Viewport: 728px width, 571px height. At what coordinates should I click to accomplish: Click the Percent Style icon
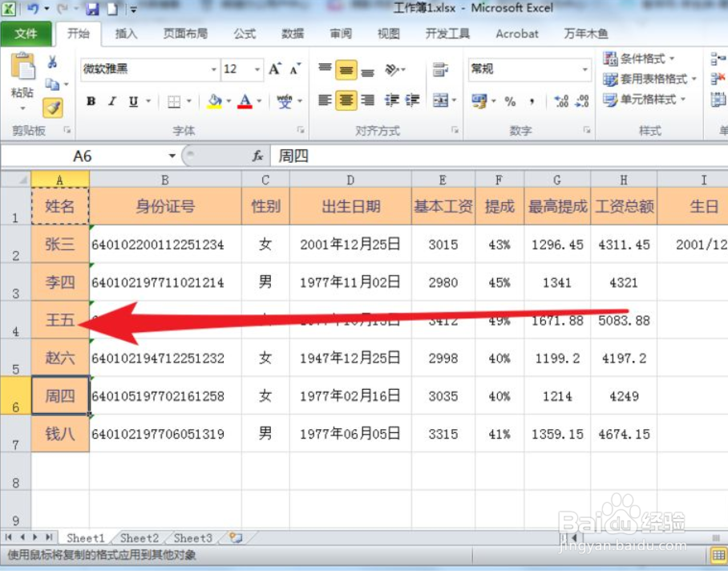pyautogui.click(x=510, y=101)
